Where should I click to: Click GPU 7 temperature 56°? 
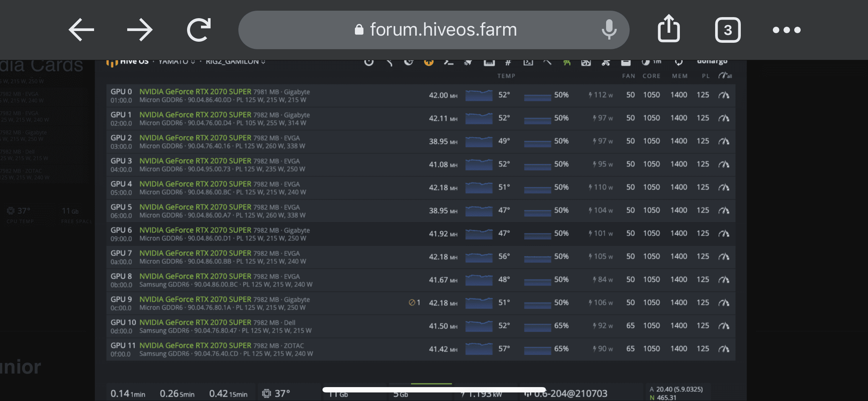504,256
